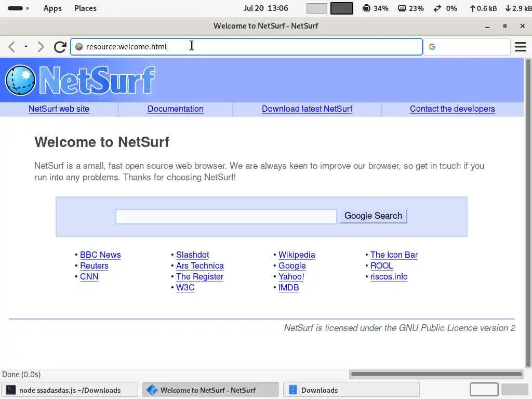
Task: Click the second workspace box in taskbar
Action: click(515, 390)
